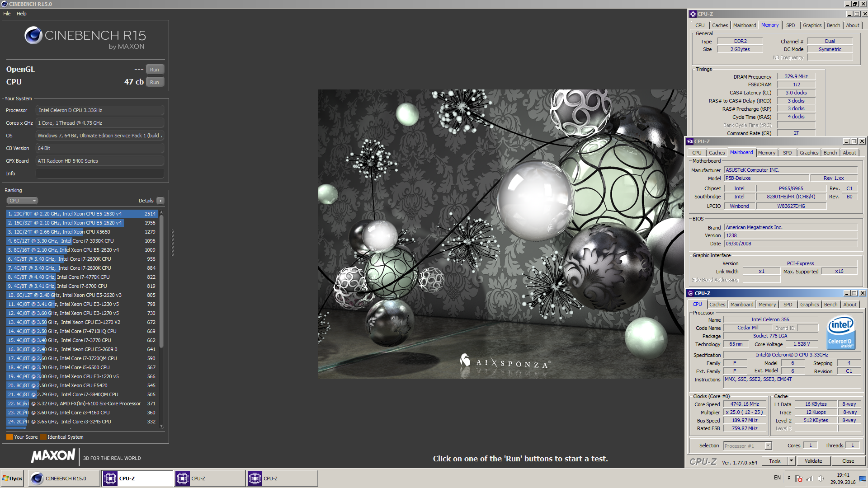
Task: Switch to first CPU-Z taskbar item
Action: [x=137, y=479]
